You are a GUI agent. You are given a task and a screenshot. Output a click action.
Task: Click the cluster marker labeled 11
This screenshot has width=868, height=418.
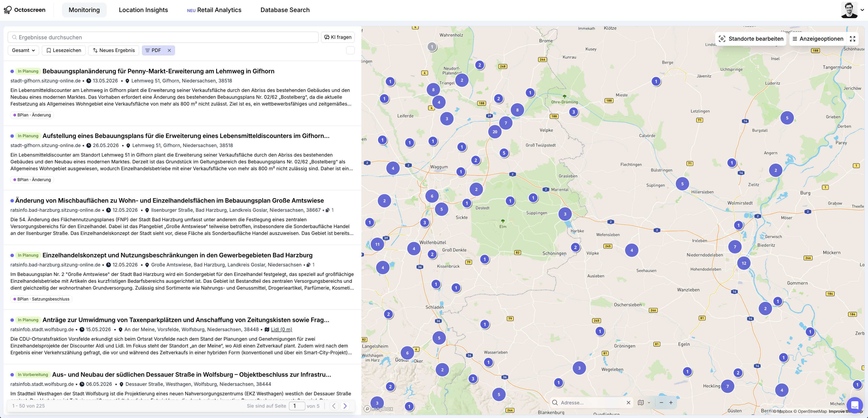pyautogui.click(x=377, y=245)
